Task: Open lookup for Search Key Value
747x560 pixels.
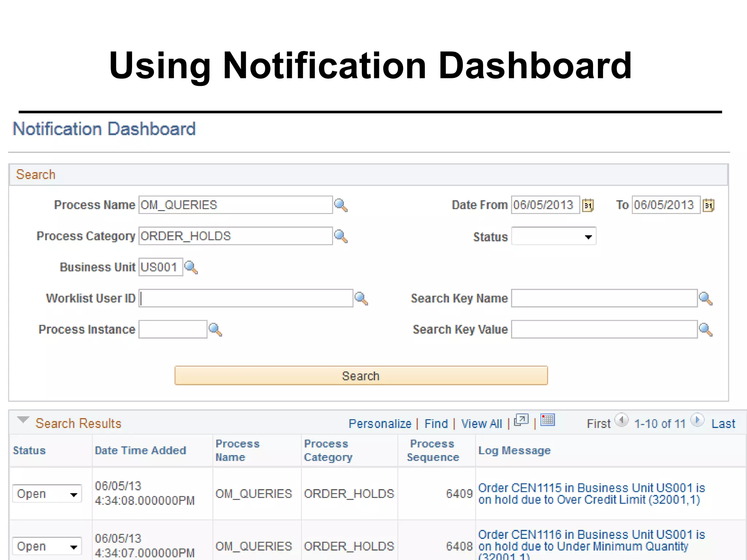Action: [x=706, y=330]
